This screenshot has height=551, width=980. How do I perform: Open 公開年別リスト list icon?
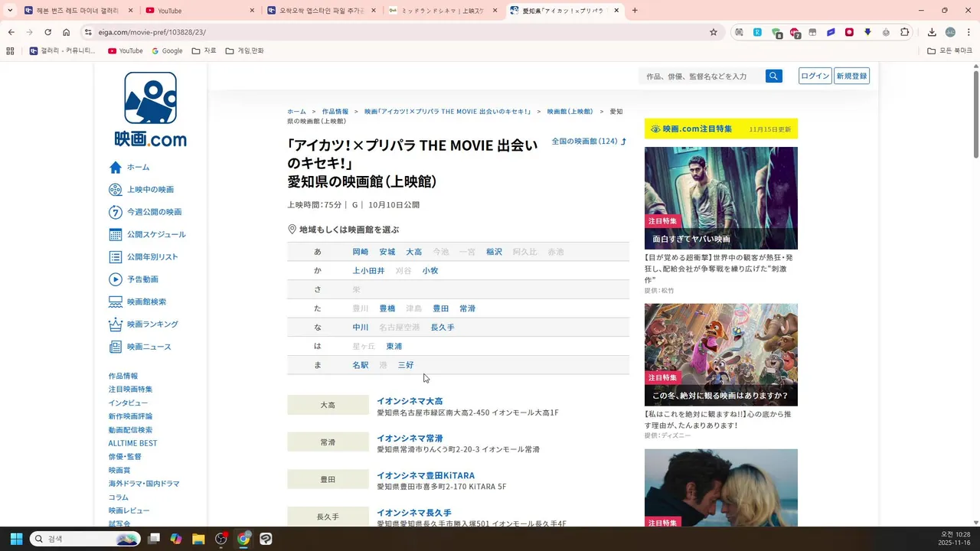[116, 257]
